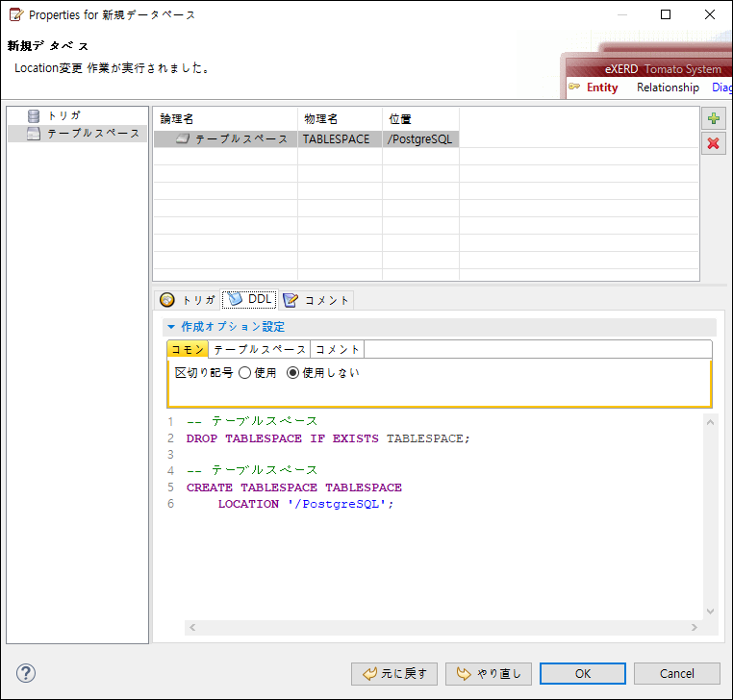Click the red X delete tablespace icon

[713, 143]
